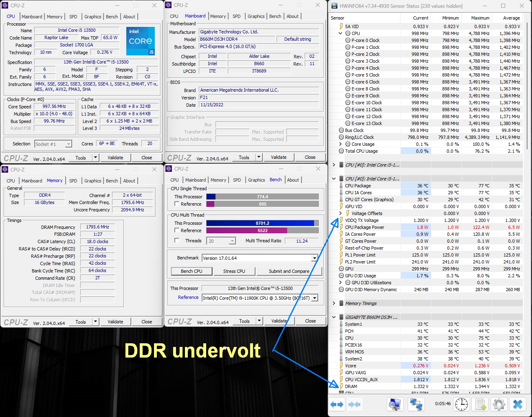This screenshot has height=417, width=532.
Task: Open Mainboard tab in the CPU-Z Memory window
Action: tap(32, 181)
